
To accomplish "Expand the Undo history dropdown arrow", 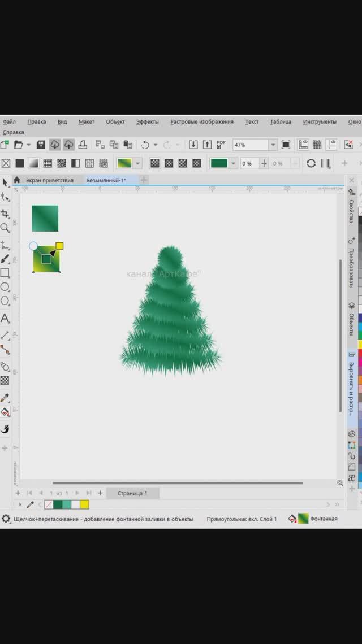I will (156, 145).
